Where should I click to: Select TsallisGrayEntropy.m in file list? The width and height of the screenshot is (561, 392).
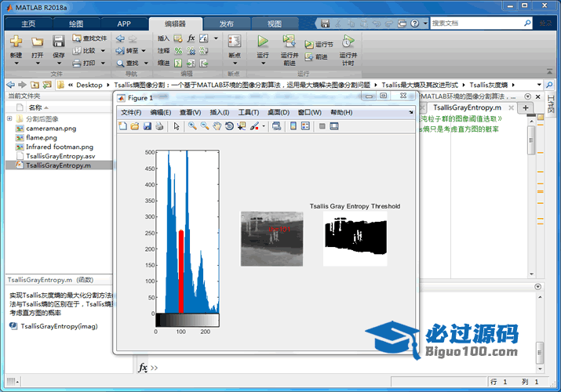pos(58,165)
